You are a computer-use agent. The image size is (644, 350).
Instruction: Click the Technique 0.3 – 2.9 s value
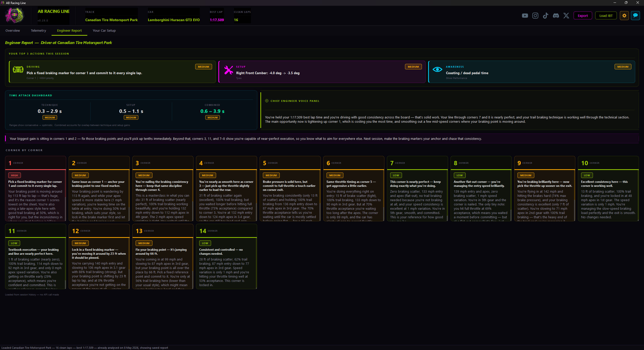[x=50, y=111]
